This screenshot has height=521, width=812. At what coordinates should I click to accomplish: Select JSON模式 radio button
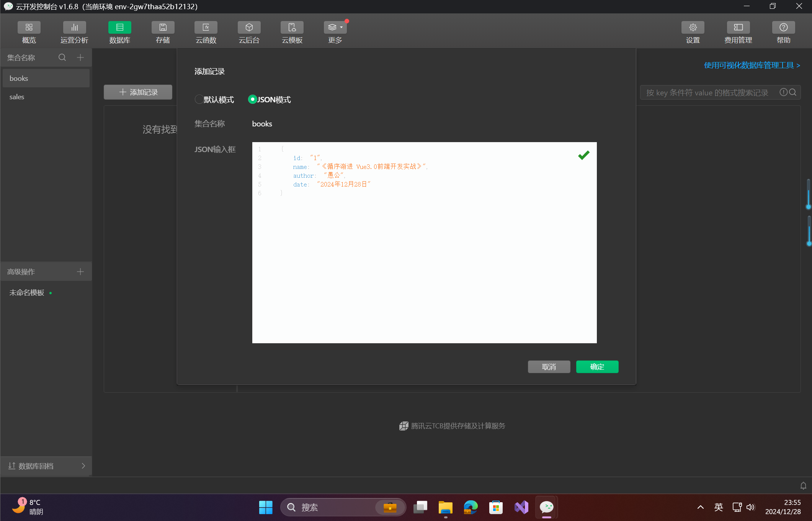[252, 100]
